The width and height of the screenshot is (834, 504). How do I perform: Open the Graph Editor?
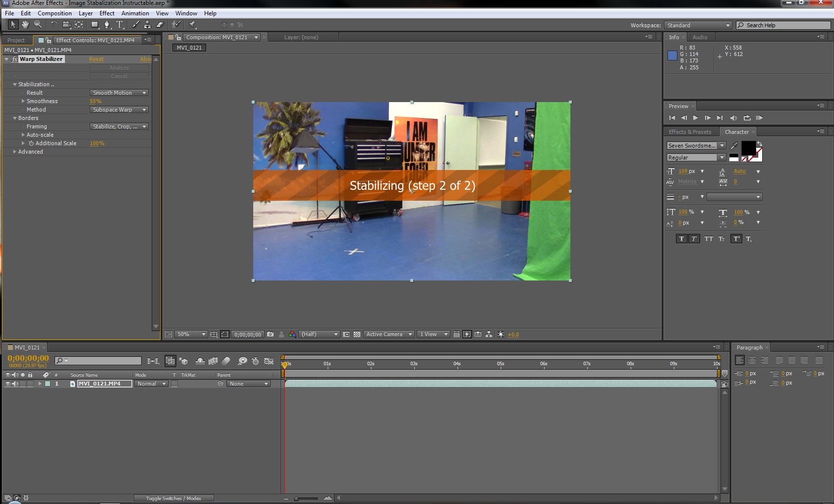(269, 361)
